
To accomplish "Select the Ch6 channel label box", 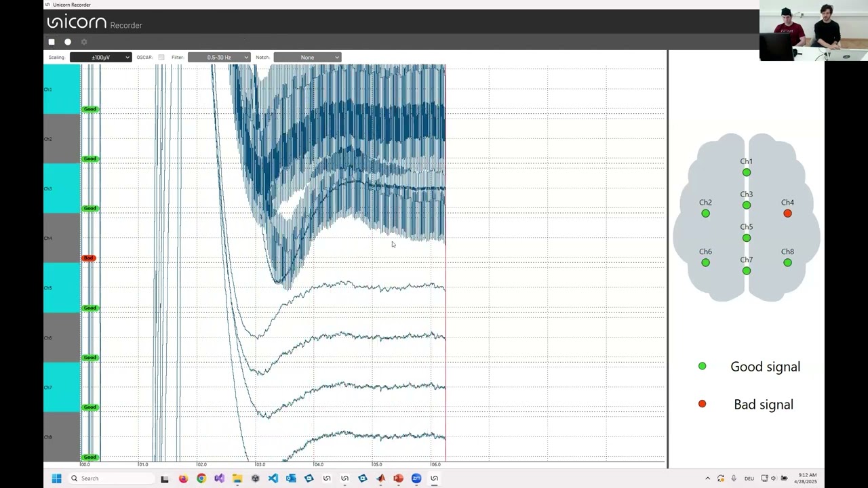I will (62, 337).
